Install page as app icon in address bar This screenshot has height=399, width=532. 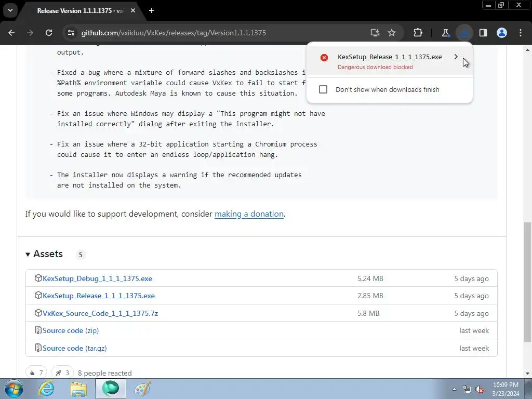point(375,33)
